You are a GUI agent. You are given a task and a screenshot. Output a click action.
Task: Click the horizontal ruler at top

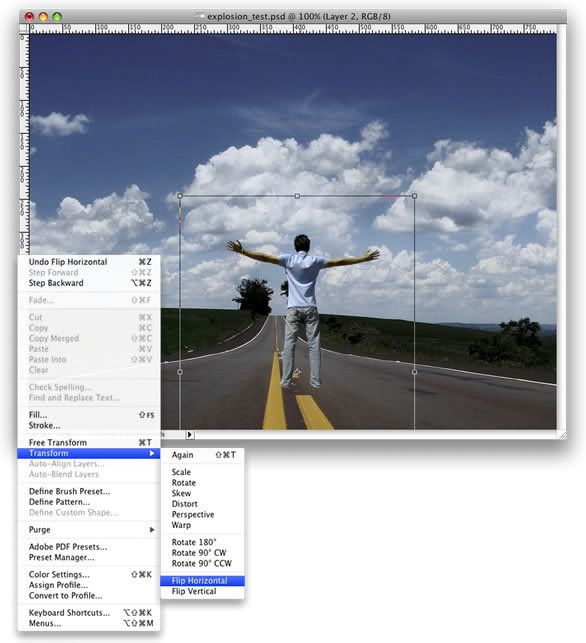[x=293, y=28]
